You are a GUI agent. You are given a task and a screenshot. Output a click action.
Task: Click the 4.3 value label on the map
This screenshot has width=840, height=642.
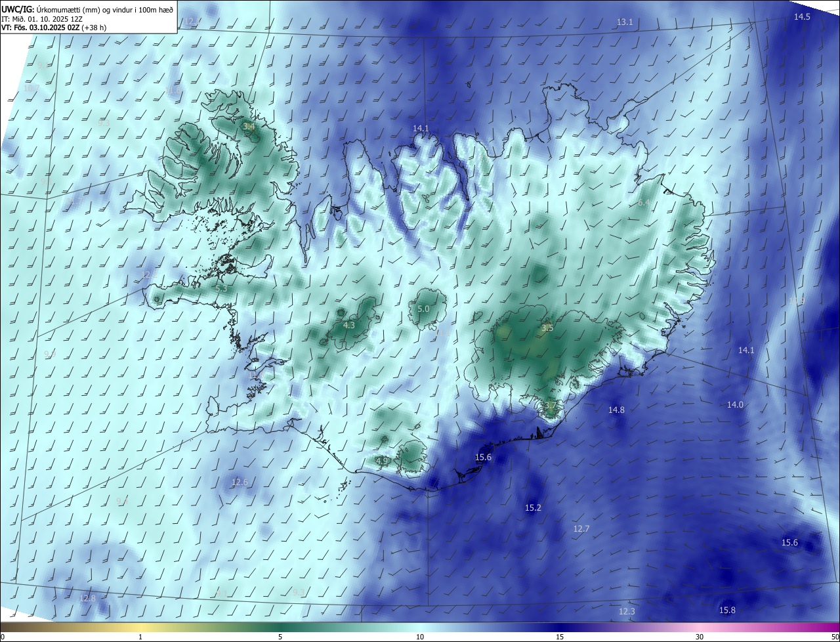tap(349, 325)
